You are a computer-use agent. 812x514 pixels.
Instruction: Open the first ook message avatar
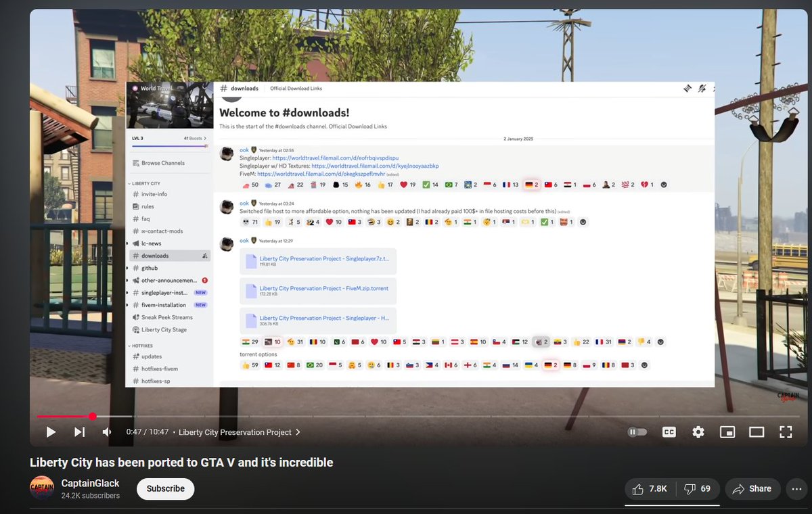[227, 154]
